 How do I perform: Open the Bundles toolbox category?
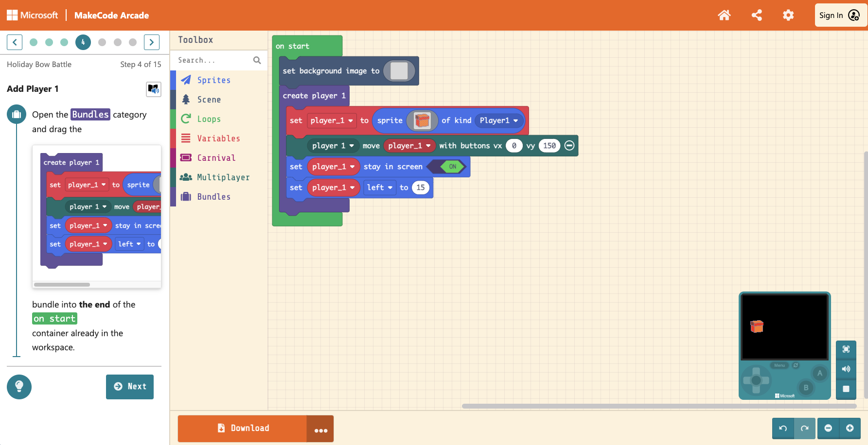tap(219, 197)
